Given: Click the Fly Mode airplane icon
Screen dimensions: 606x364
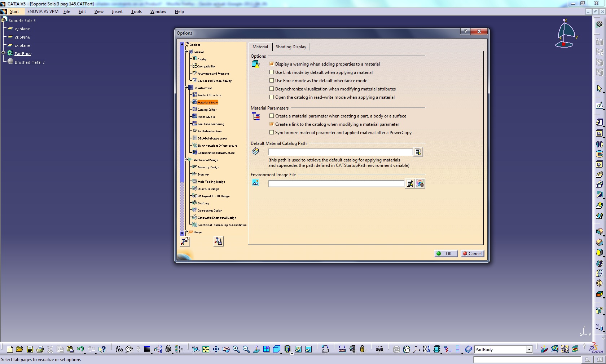Looking at the screenshot, I should (x=196, y=349).
